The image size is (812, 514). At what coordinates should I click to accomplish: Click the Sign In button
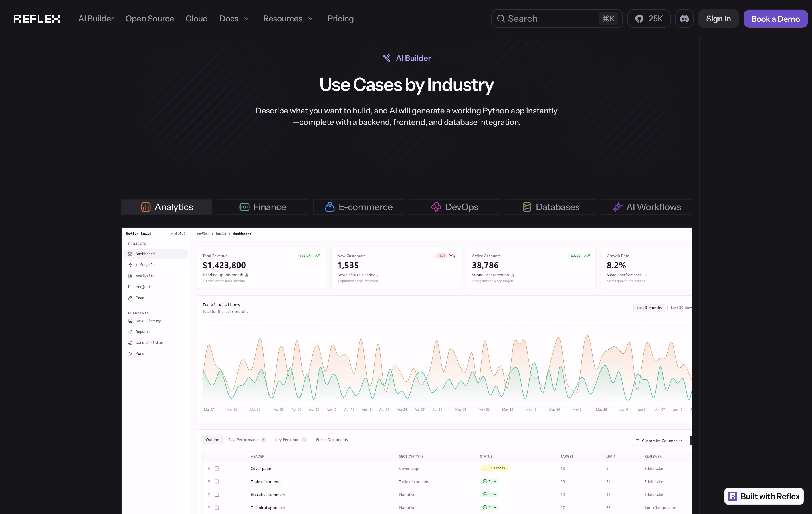[x=718, y=19]
